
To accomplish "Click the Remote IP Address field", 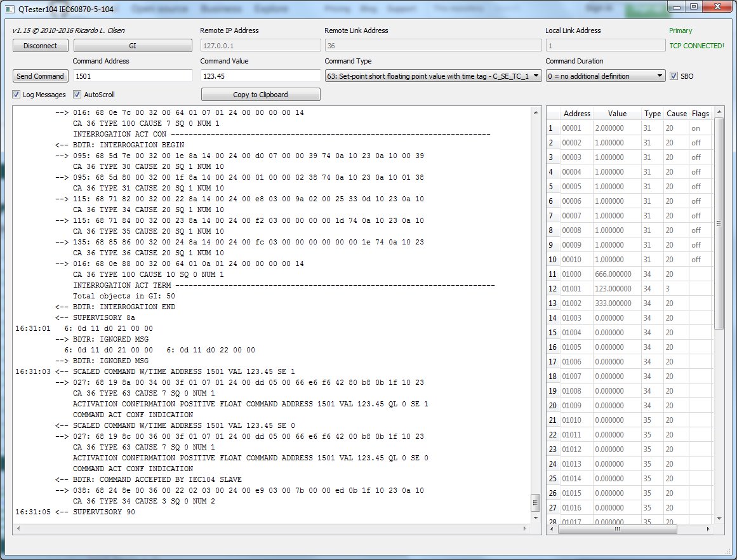I will 260,46.
